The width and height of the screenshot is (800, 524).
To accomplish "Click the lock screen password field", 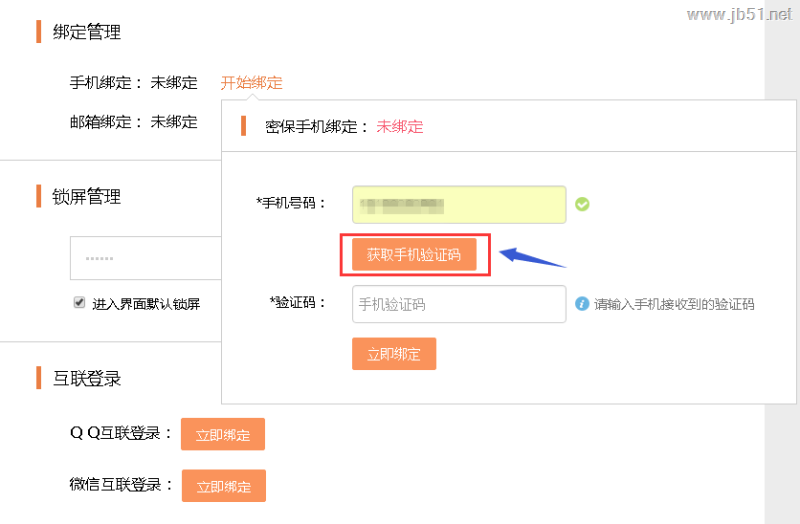I will pos(145,258).
